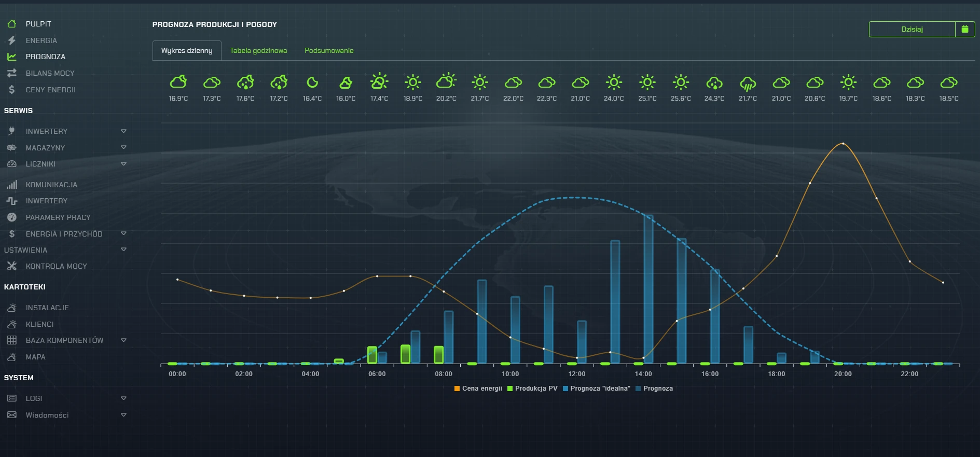Click the Baza Komponentów grid icon

click(x=11, y=340)
